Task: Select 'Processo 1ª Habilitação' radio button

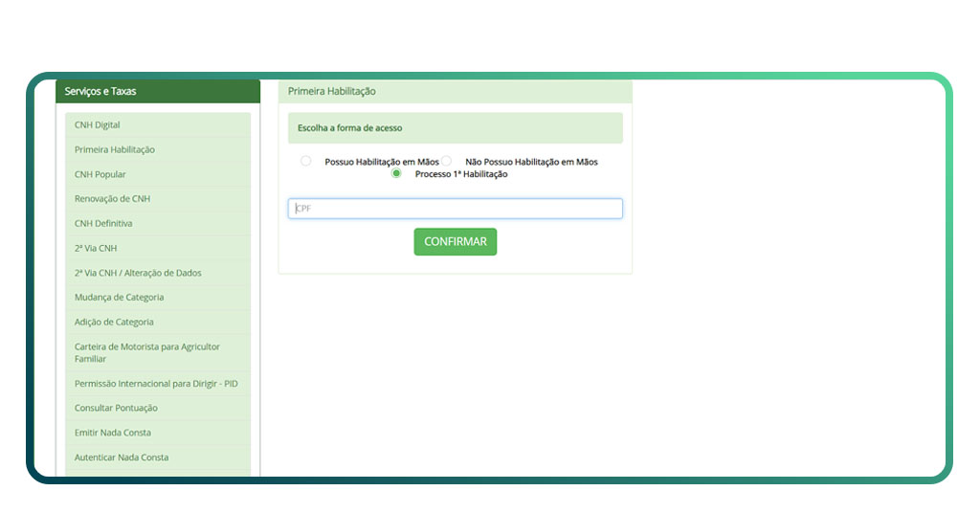Action: (396, 173)
